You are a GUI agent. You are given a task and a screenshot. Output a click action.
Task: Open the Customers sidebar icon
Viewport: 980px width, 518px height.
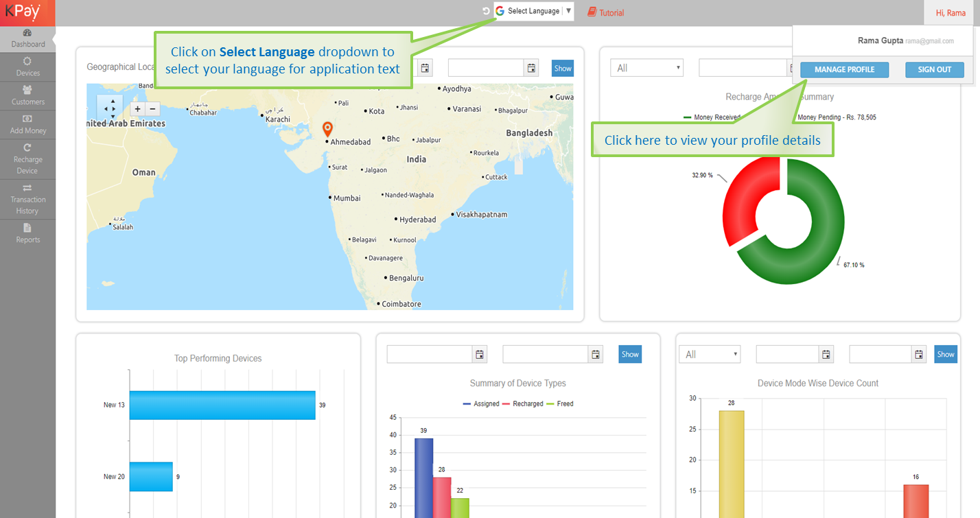coord(27,95)
